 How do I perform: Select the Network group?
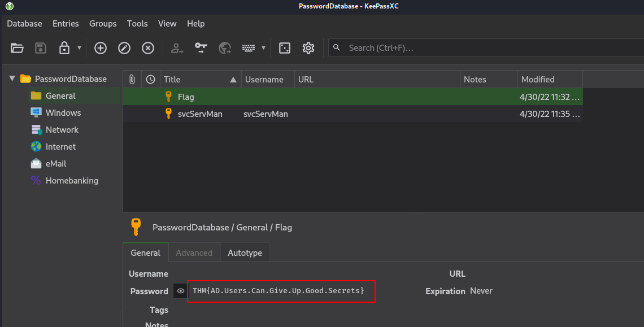(62, 130)
